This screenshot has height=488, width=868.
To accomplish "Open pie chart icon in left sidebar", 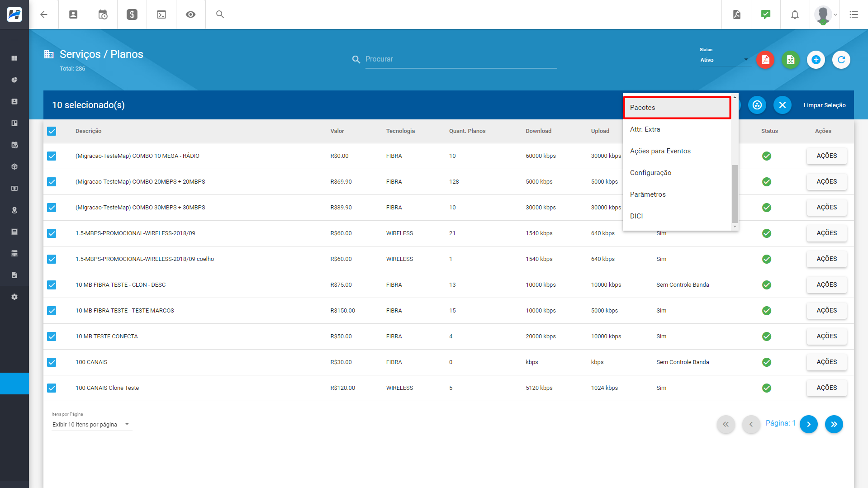I will point(14,80).
